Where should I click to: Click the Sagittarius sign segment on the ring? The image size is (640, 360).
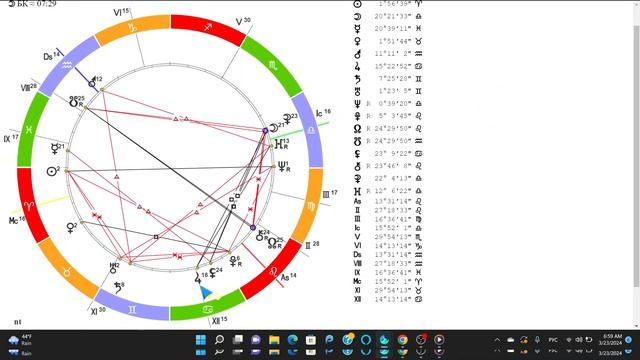207,28
